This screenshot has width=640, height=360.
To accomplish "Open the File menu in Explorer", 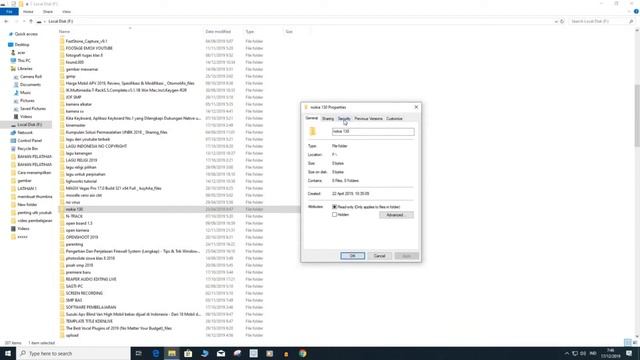I will (x=9, y=12).
